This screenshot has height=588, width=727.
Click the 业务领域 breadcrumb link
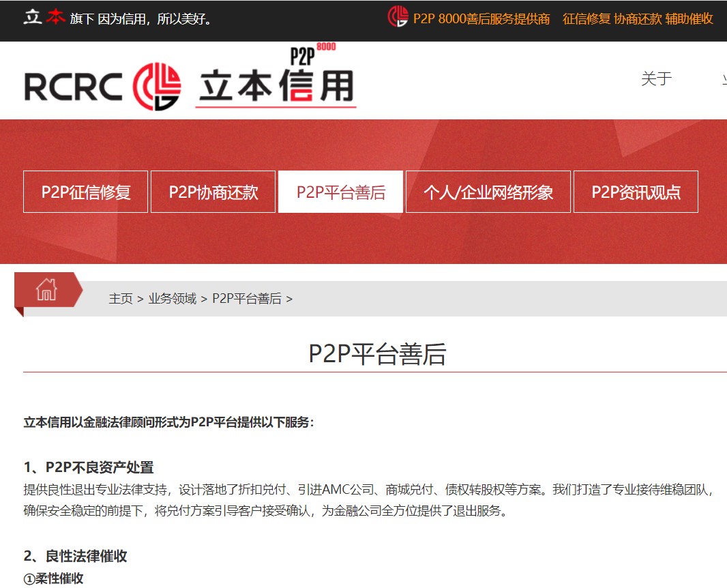click(173, 299)
